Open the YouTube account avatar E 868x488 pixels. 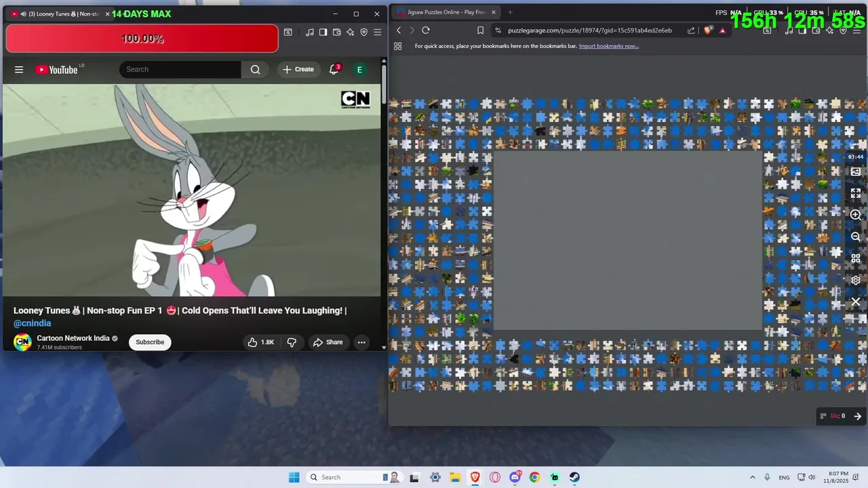click(359, 69)
